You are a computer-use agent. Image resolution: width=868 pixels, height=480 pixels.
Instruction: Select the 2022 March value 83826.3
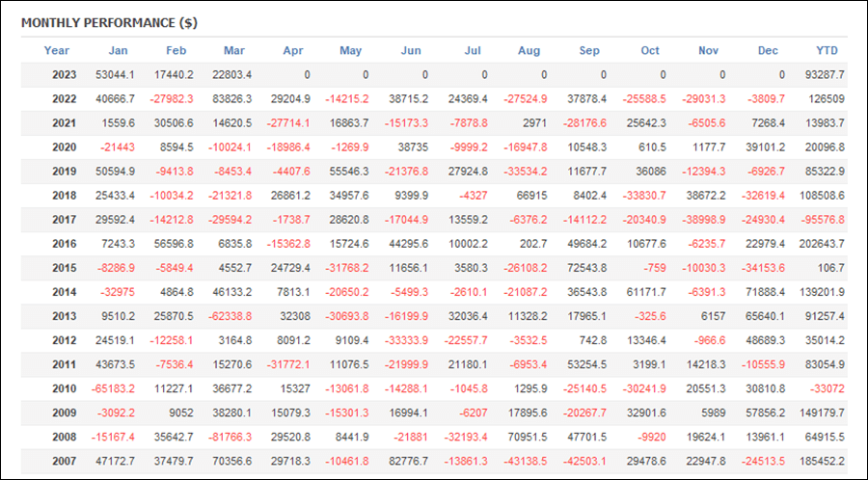click(231, 99)
